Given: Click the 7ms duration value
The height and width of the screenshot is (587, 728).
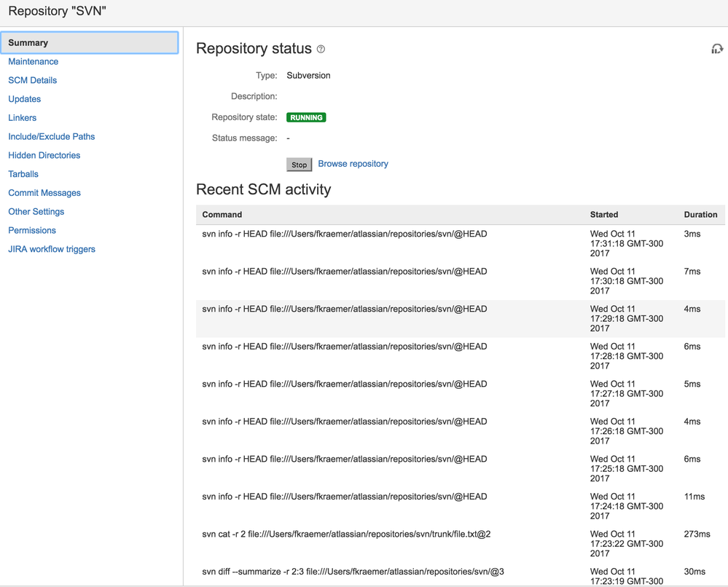Looking at the screenshot, I should (692, 272).
